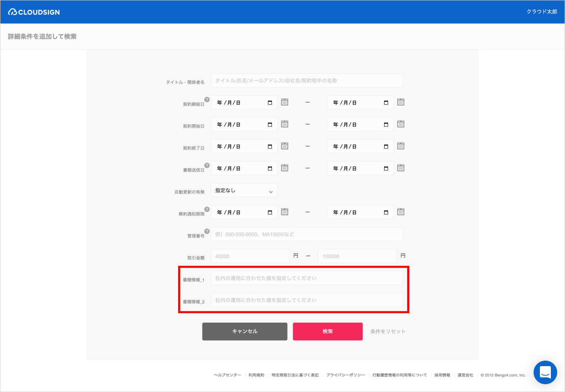This screenshot has height=392, width=565.
Task: Expand the 自動更新の有無 dropdown
Action: tap(244, 190)
